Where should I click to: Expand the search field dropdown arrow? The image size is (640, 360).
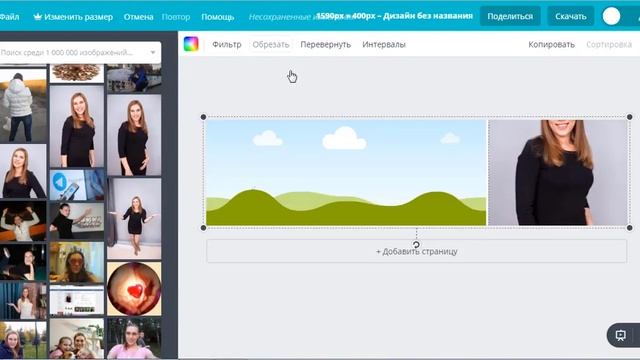point(153,52)
